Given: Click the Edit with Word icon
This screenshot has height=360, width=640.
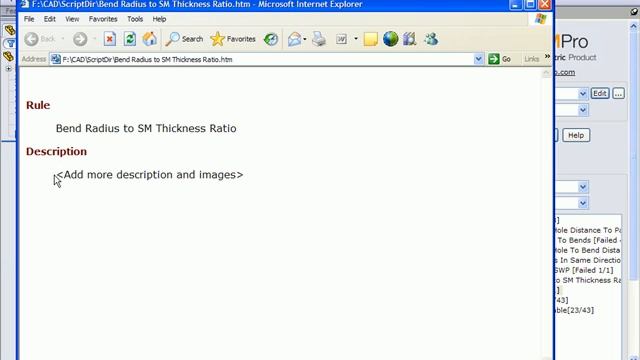Looking at the screenshot, I should pos(341,39).
